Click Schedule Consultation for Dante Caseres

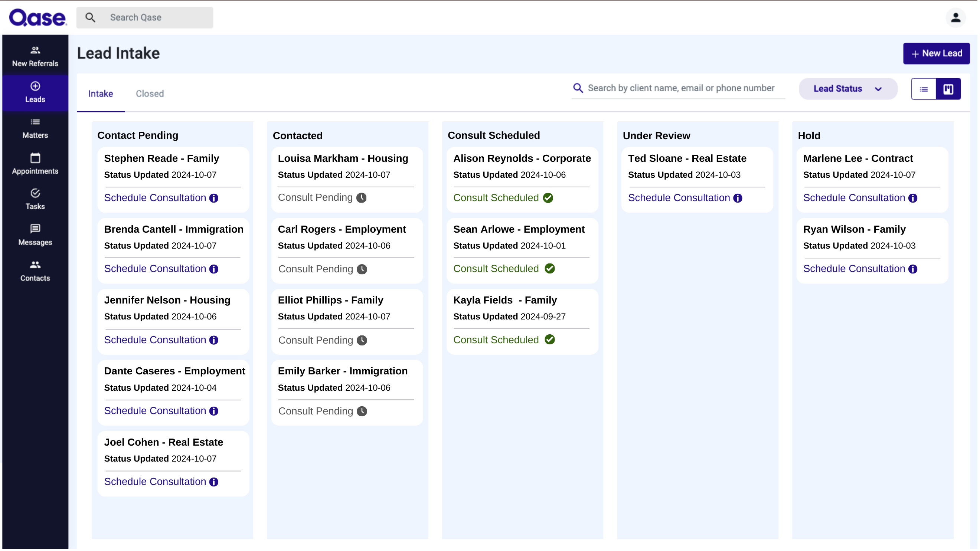(155, 411)
